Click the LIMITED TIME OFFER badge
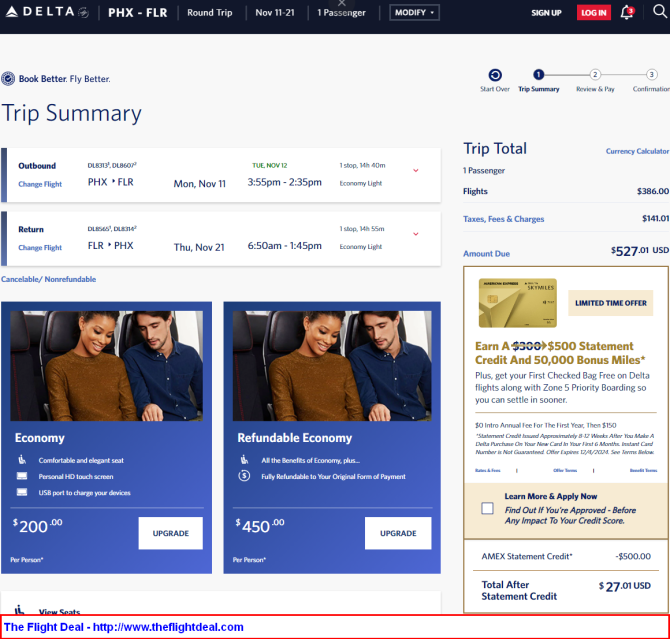Viewport: 670px width, 639px height. pos(611,303)
